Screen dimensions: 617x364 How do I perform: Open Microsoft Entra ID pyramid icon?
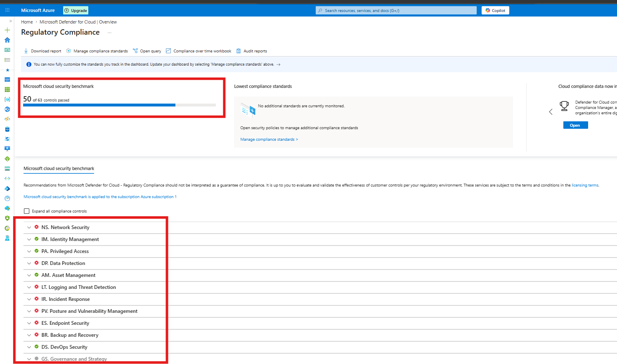pyautogui.click(x=7, y=188)
